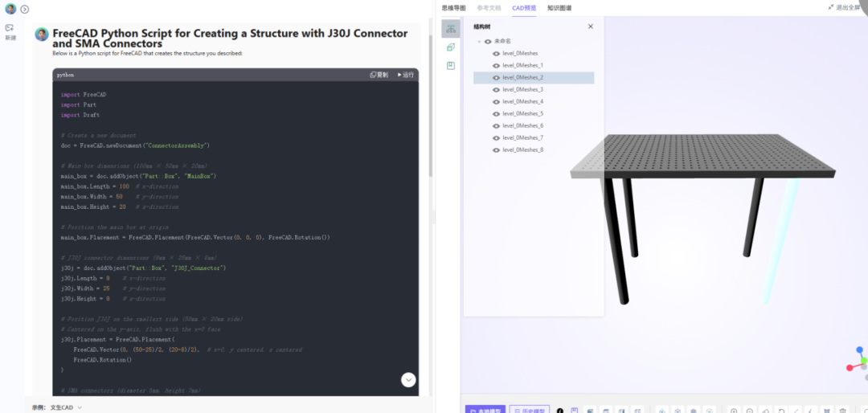Click 复制 to copy the code

click(x=379, y=75)
